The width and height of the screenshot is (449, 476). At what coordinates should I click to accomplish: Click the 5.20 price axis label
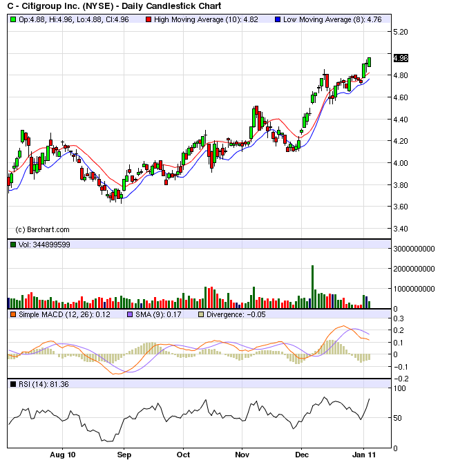point(401,32)
